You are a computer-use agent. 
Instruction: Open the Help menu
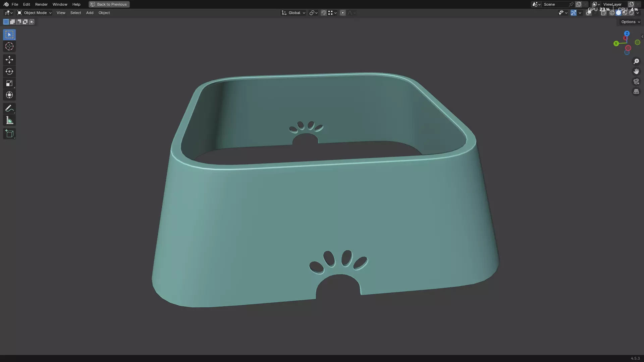pyautogui.click(x=76, y=4)
